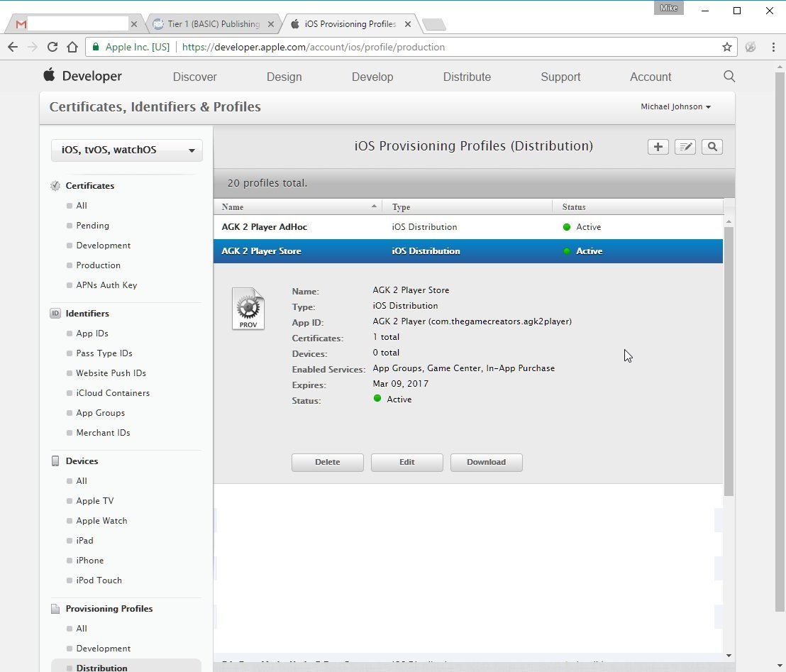Click the profile list vertical scrollbar
Image resolution: width=786 pixels, height=672 pixels.
tap(729, 361)
